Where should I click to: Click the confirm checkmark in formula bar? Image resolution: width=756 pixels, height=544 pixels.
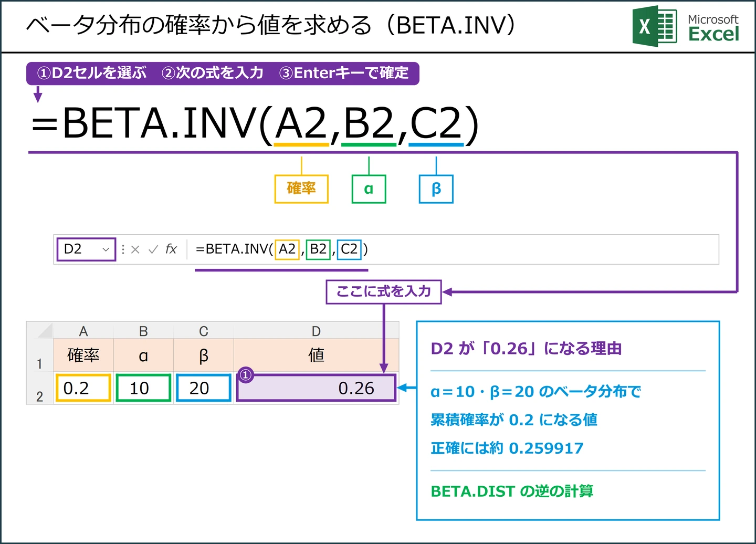tap(153, 249)
